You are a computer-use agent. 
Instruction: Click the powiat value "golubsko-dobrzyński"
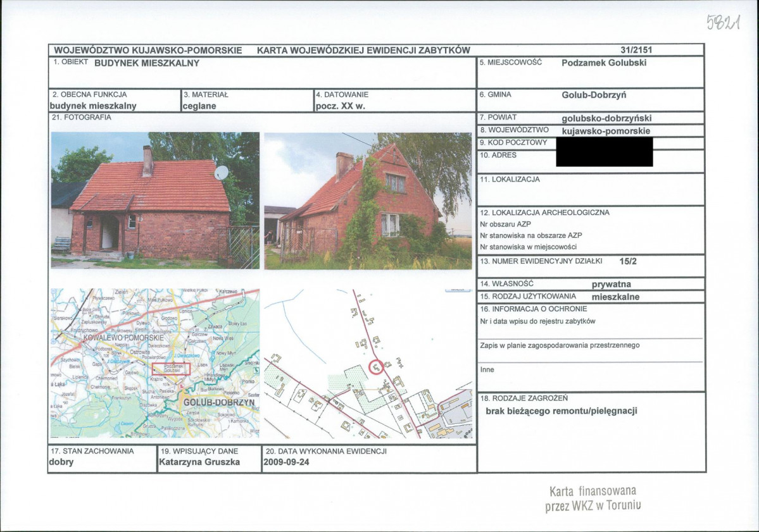pyautogui.click(x=606, y=118)
